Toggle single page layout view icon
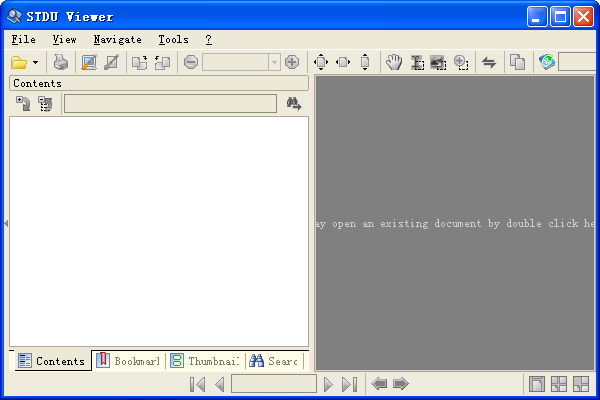600x400 pixels. tap(537, 384)
